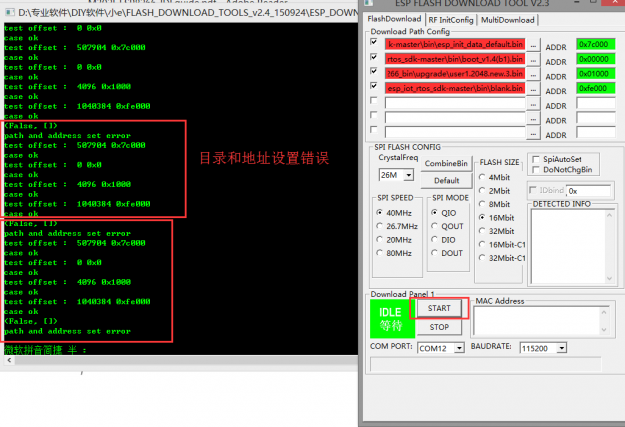Select 16Mbit-C1 flash size

click(x=502, y=245)
